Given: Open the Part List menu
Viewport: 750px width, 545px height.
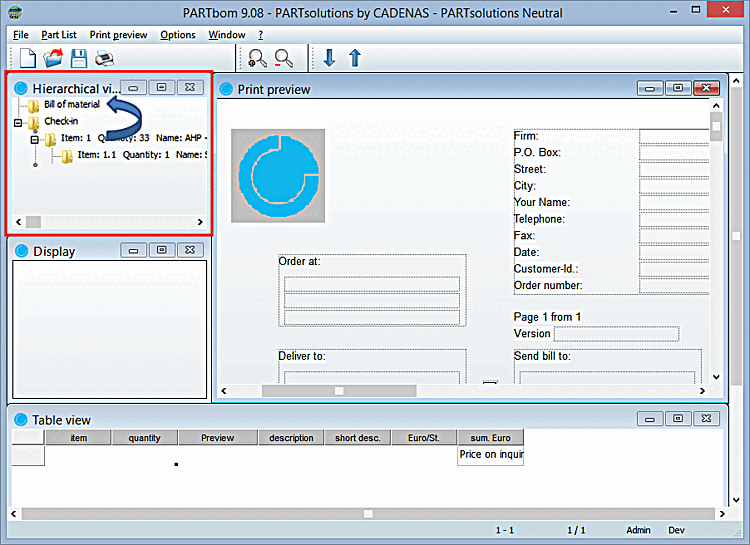Looking at the screenshot, I should 58,35.
